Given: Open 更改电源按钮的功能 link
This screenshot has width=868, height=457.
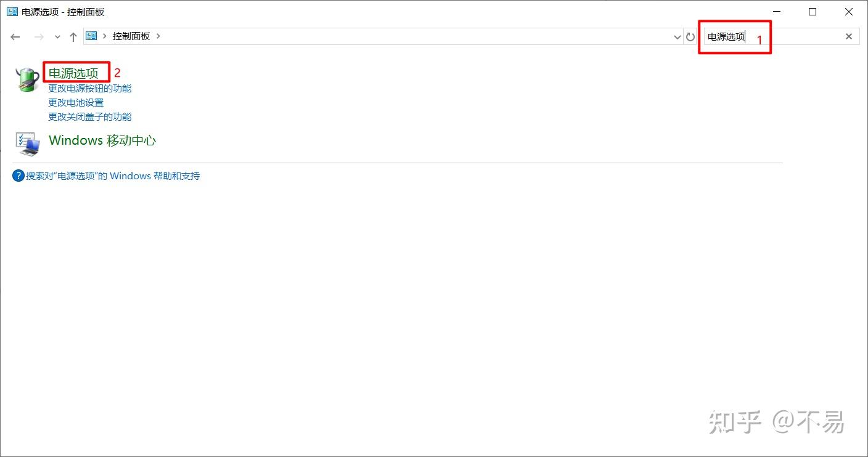Looking at the screenshot, I should point(90,88).
